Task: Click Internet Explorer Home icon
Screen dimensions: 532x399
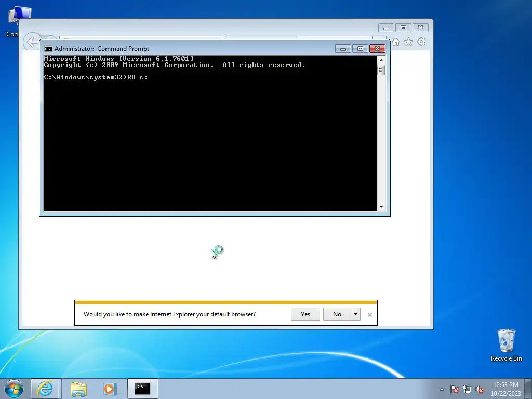Action: pyautogui.click(x=396, y=42)
